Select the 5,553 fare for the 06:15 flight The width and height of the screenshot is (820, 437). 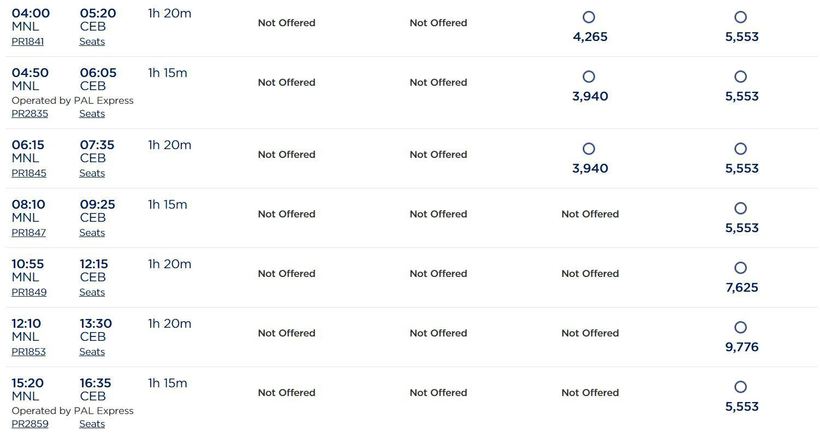740,149
